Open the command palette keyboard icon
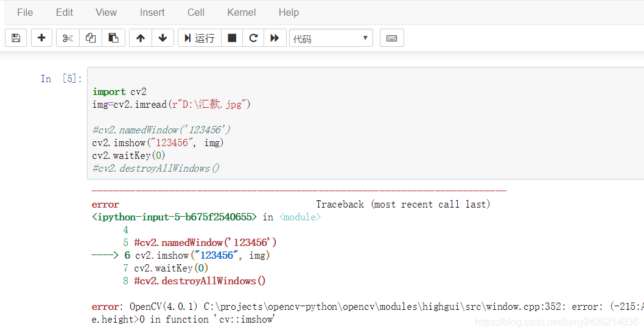 click(x=392, y=38)
